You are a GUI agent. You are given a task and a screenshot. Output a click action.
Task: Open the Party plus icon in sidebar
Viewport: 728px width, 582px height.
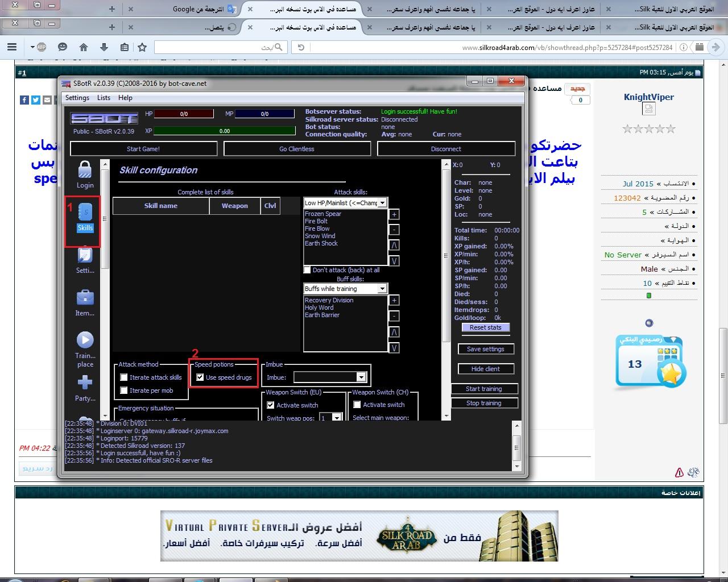tap(85, 388)
